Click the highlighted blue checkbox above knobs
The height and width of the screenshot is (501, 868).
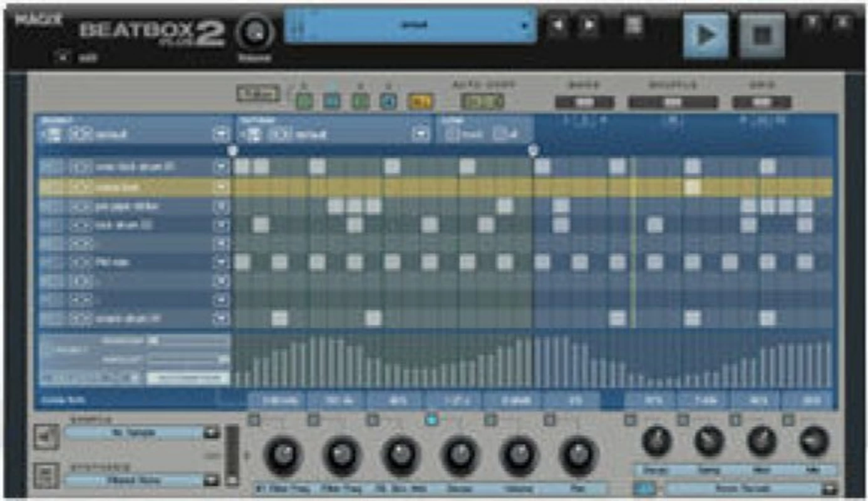click(x=431, y=420)
